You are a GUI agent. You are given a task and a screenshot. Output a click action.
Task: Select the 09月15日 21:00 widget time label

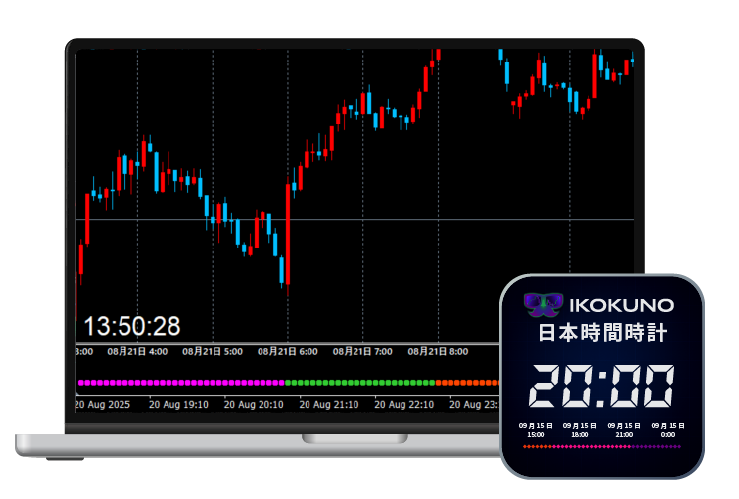pos(624,429)
